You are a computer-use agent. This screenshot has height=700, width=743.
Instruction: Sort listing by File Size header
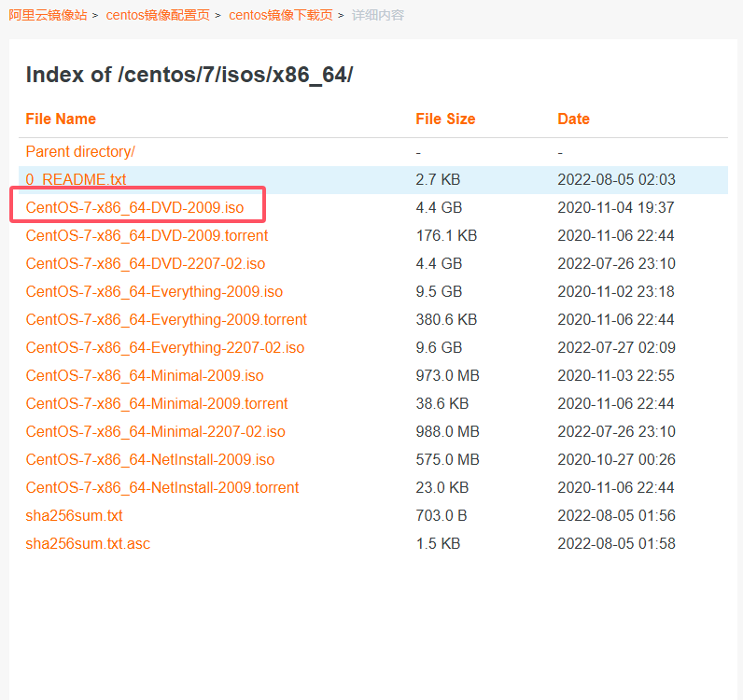pyautogui.click(x=445, y=119)
